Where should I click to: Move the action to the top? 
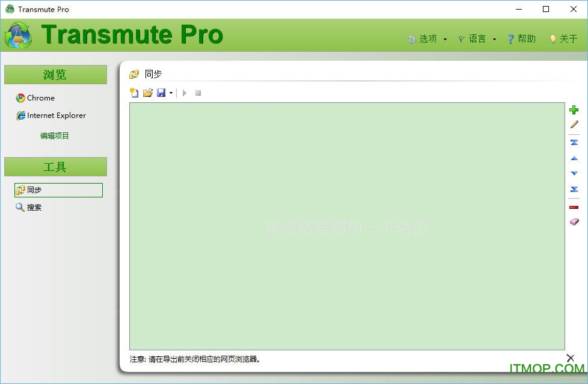(x=574, y=142)
